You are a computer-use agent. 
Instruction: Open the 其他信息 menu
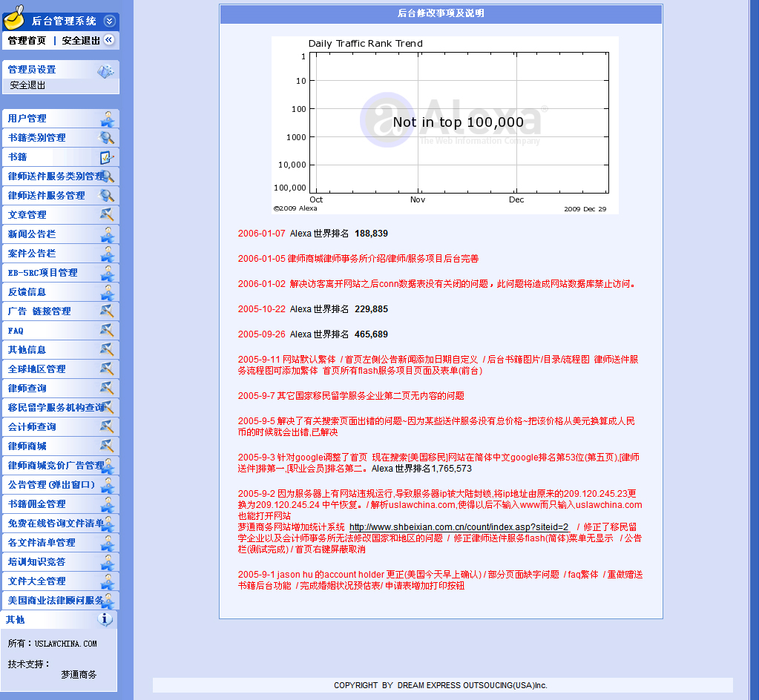61,350
